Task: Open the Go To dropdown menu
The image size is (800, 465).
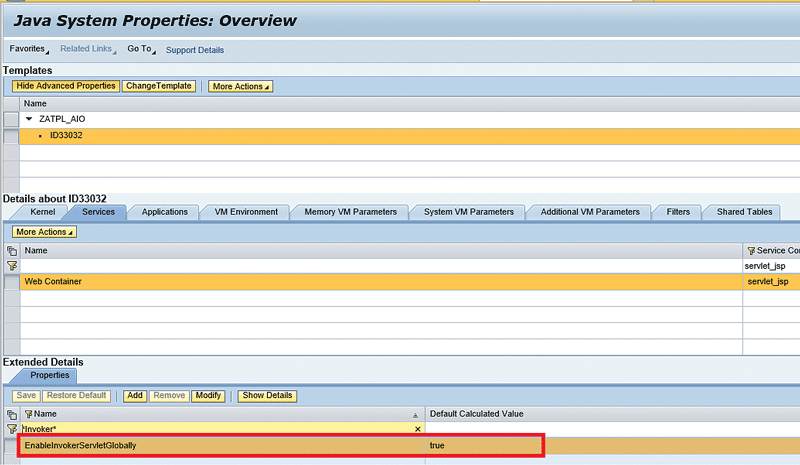Action: (141, 49)
